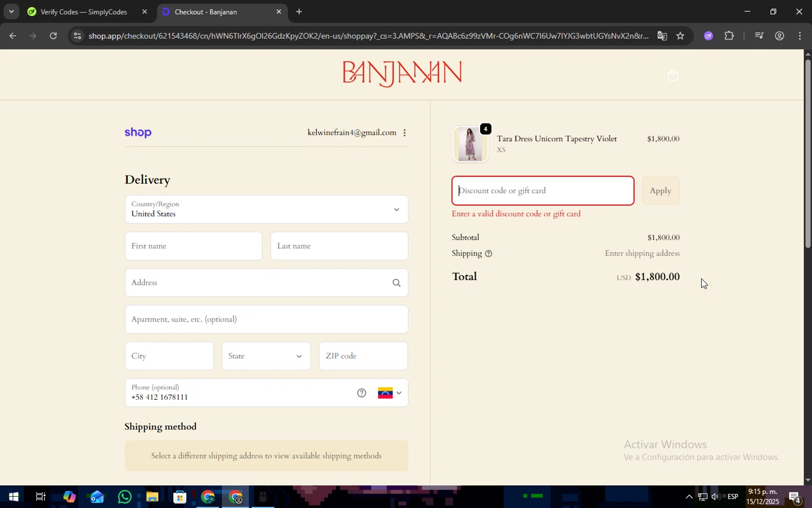Screen dimensions: 812x508
Task: Click the phone number help icon
Action: tap(362, 393)
